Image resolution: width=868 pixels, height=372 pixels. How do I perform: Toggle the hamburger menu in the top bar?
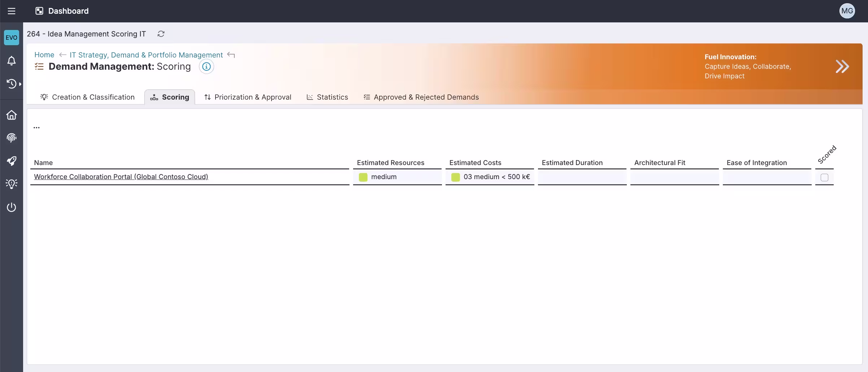[x=12, y=11]
